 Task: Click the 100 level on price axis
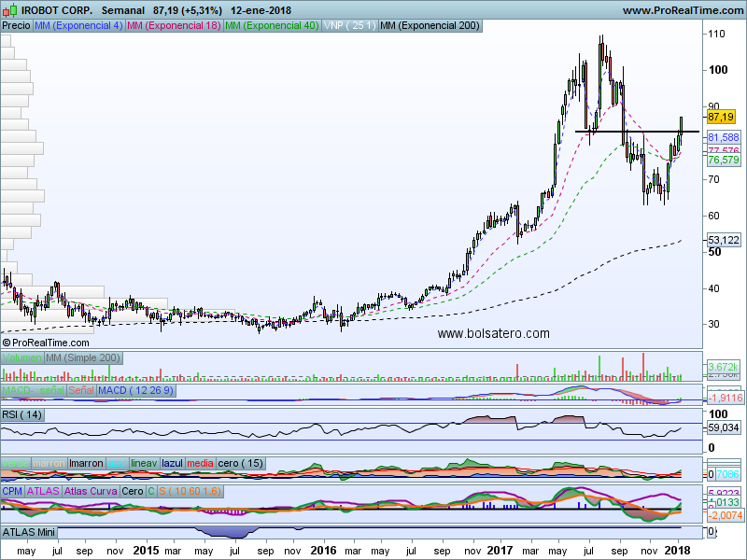pos(718,70)
